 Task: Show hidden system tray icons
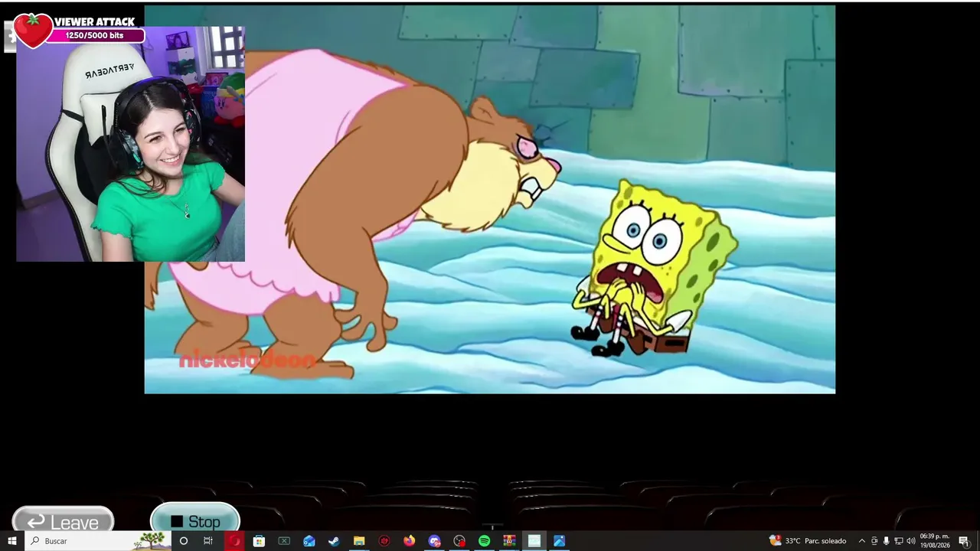pyautogui.click(x=861, y=541)
